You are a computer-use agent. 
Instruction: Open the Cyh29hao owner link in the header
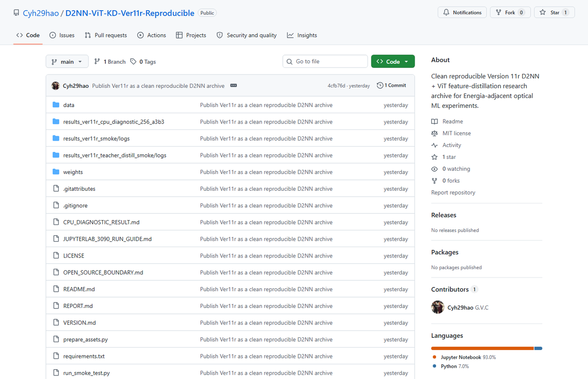[x=41, y=13]
